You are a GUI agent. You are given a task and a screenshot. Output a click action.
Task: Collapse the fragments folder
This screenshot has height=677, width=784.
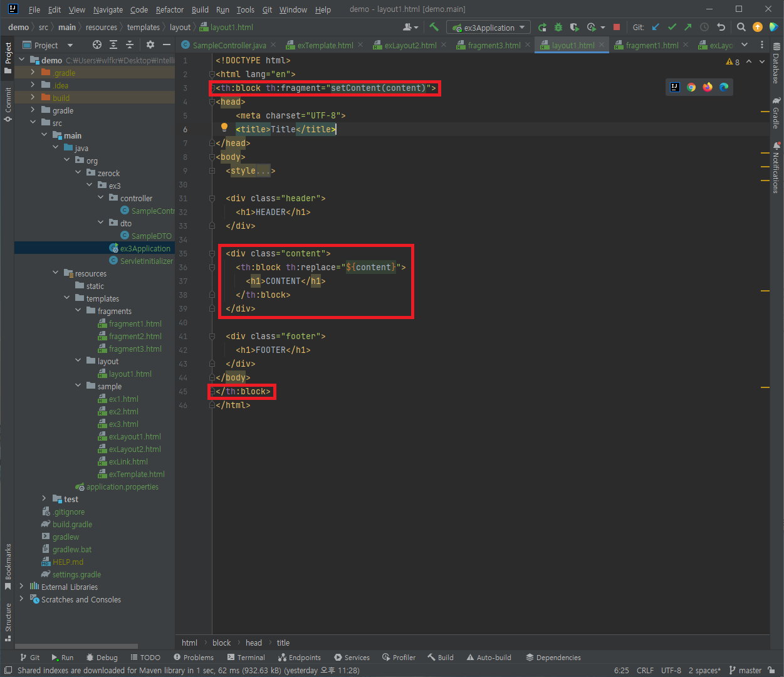[x=78, y=311]
